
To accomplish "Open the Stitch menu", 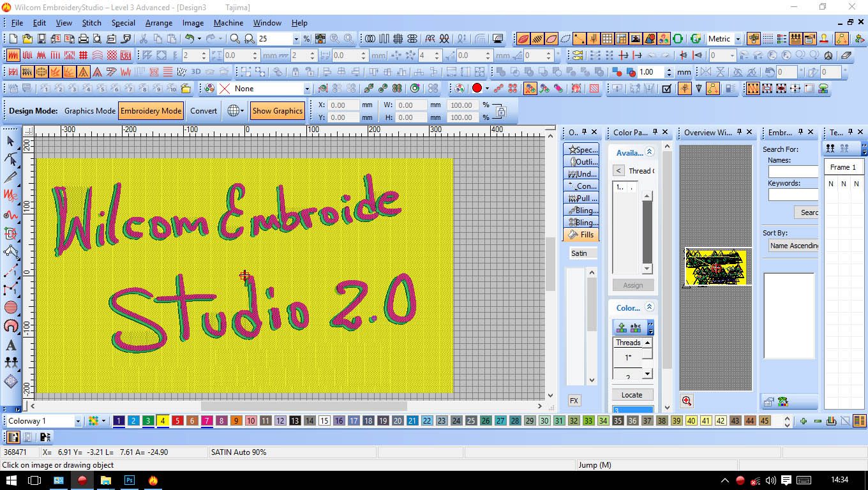I will click(91, 23).
